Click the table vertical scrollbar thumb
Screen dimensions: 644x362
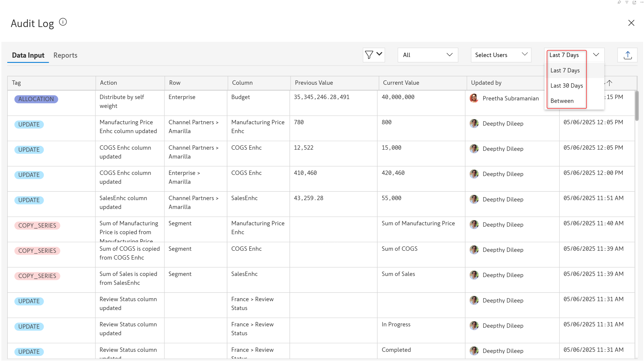pos(637,106)
